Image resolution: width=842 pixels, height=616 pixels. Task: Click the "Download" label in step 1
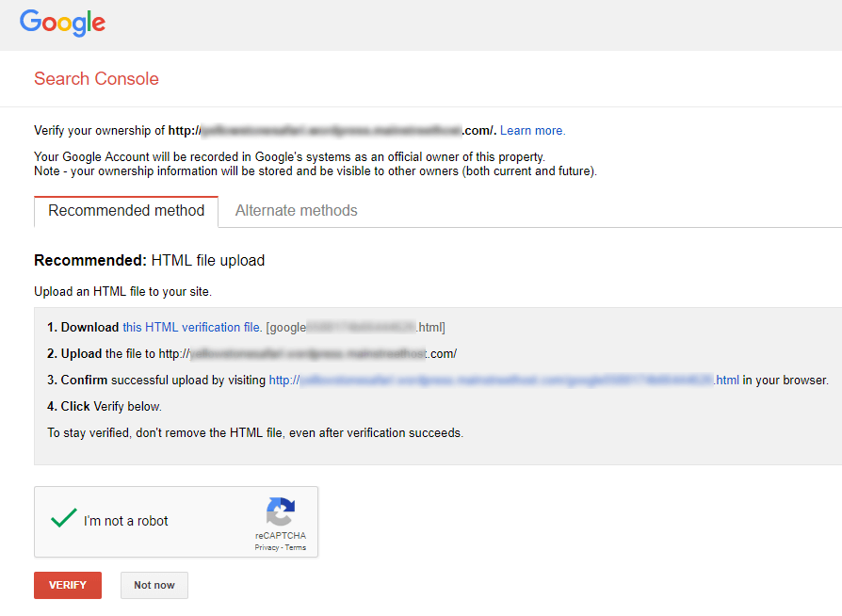click(x=90, y=327)
